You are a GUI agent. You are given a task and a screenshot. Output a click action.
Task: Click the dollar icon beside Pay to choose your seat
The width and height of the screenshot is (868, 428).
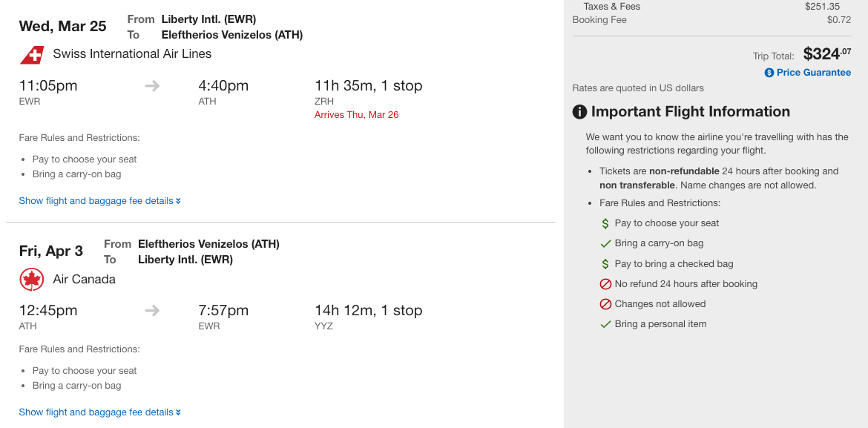[x=605, y=223]
